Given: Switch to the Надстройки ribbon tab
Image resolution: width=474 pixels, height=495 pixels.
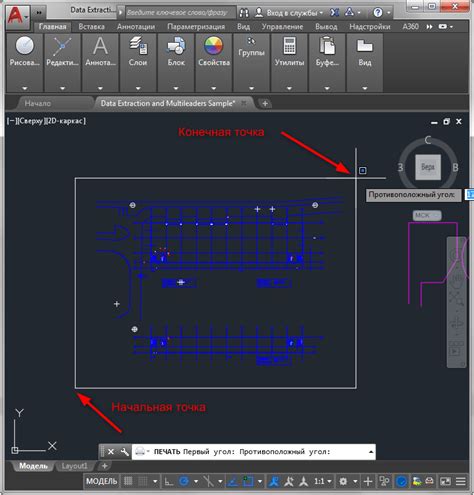Looking at the screenshot, I should point(370,27).
